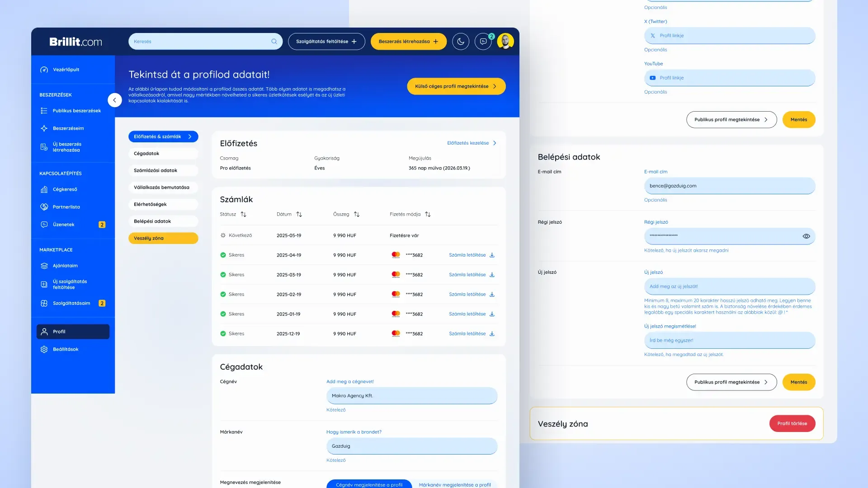Click Ajánlataim layers icon
This screenshot has width=868, height=488.
point(44,266)
